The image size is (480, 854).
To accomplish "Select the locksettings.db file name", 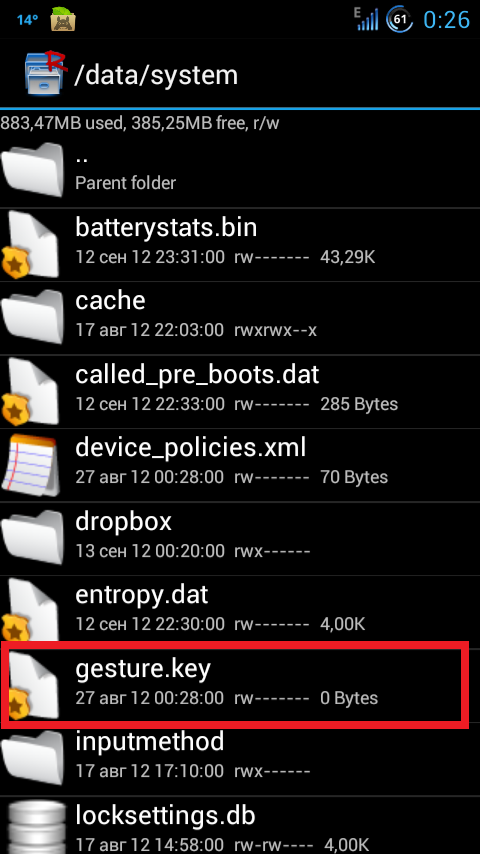I will (166, 815).
